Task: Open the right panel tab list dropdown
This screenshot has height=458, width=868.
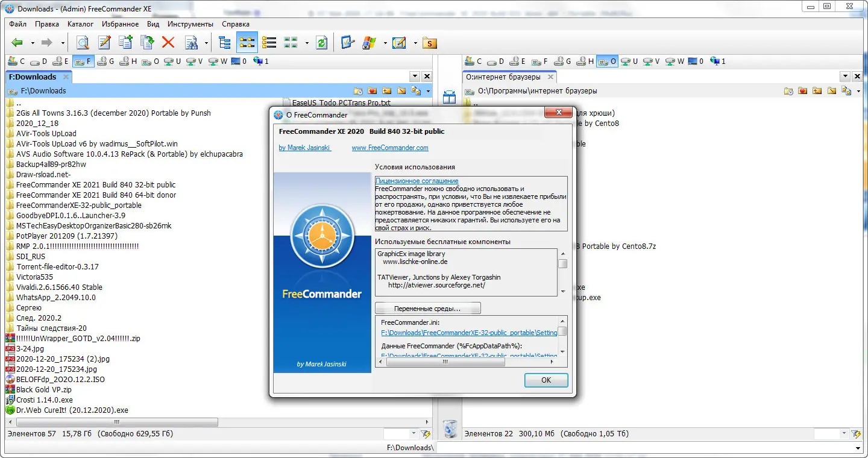Action: 846,77
